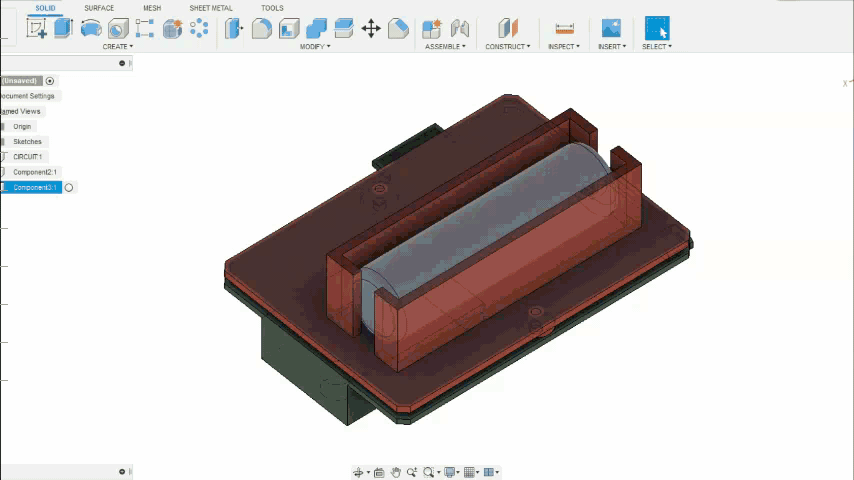This screenshot has width=854, height=480.
Task: Open the SELECT dropdown menu
Action: [x=657, y=47]
